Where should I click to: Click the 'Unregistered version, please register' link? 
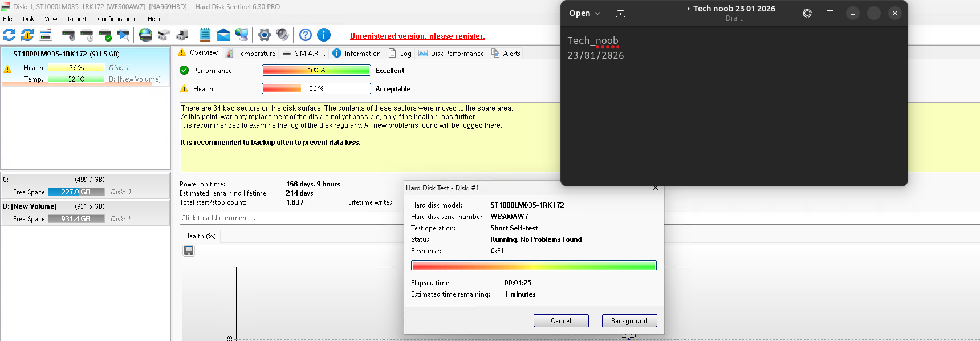[x=417, y=36]
